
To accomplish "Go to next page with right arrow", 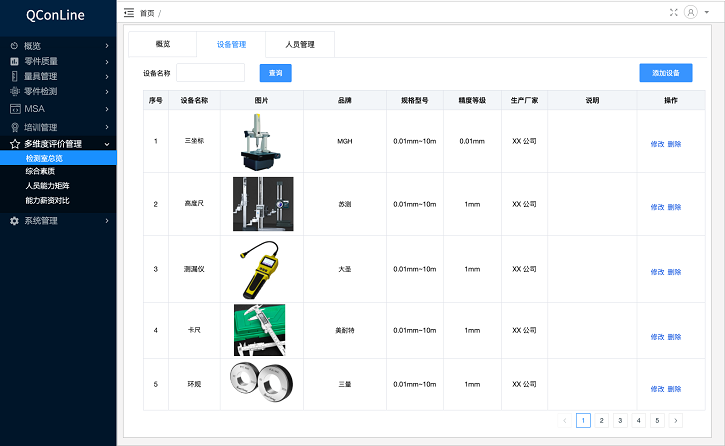I will [676, 421].
